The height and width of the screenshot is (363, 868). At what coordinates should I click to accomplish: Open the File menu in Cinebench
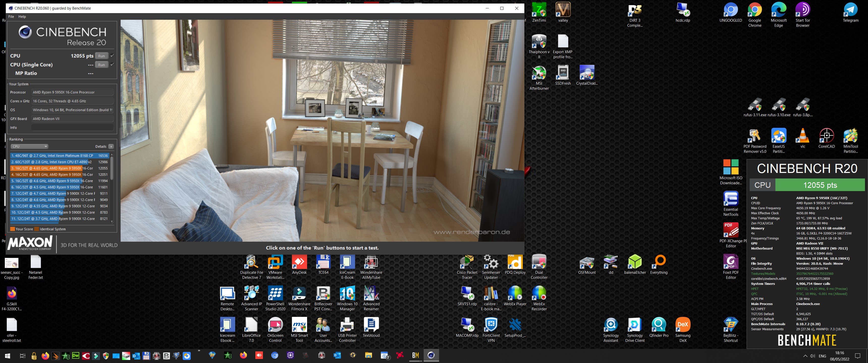coord(11,16)
